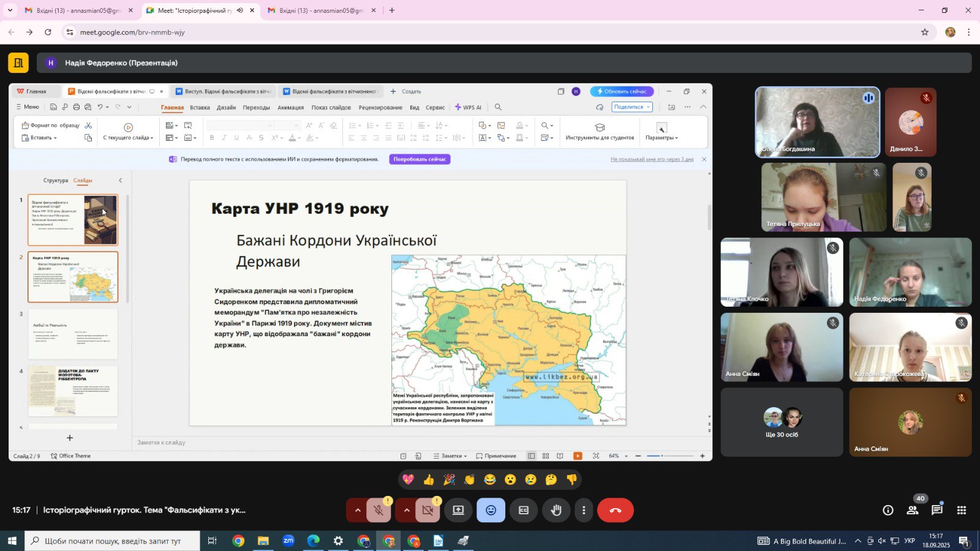980x551 pixels.
Task: Open the Activities grid icon
Action: point(962,510)
